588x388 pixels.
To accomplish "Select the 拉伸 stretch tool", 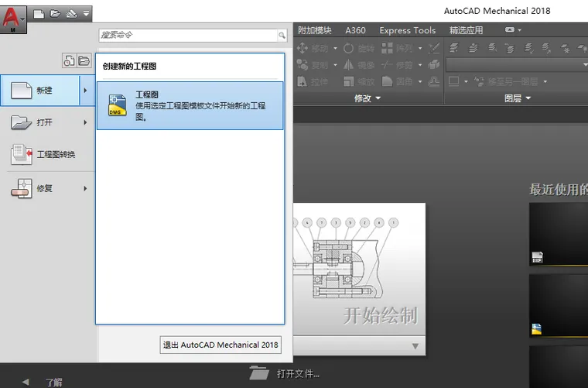I will click(313, 82).
